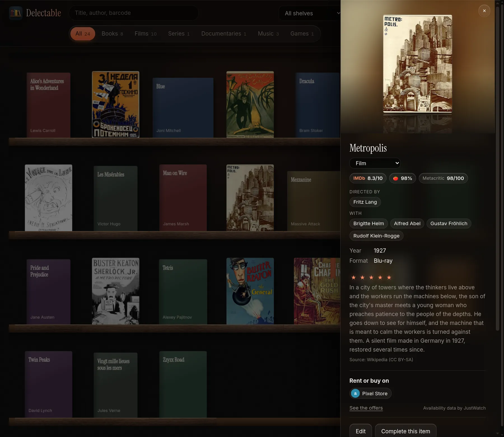Set rating to five stars
The image size is (504, 437).
(389, 277)
